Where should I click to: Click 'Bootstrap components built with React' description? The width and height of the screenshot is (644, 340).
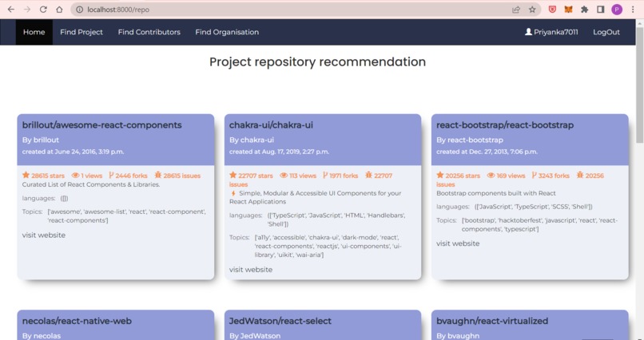[495, 193]
